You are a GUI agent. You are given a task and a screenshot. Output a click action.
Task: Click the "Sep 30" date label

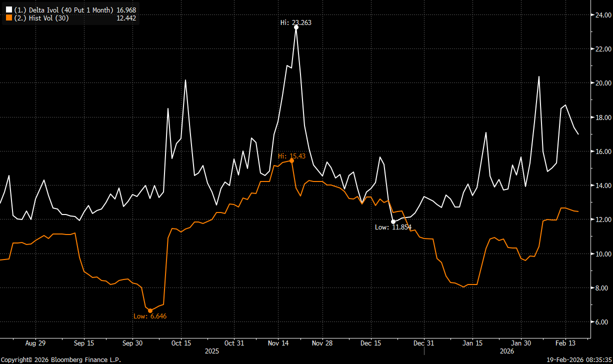(132, 343)
